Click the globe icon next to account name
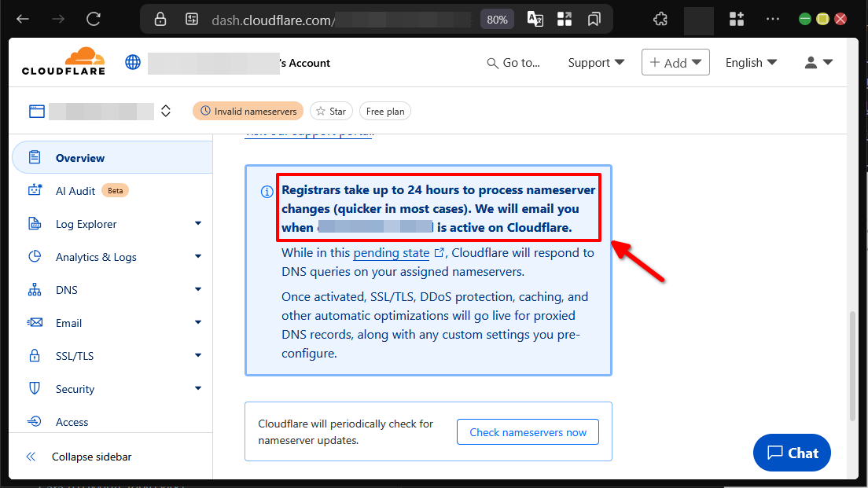Image resolution: width=868 pixels, height=488 pixels. point(133,63)
